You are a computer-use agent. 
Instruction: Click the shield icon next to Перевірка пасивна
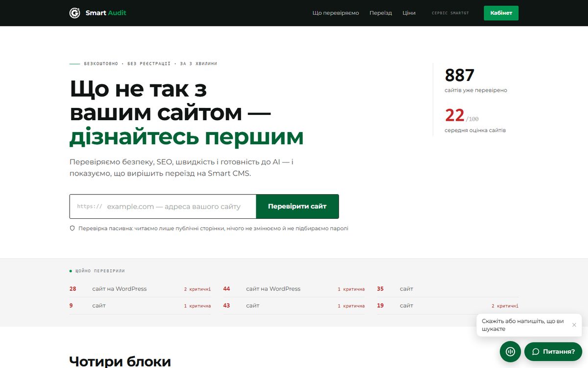coord(72,228)
